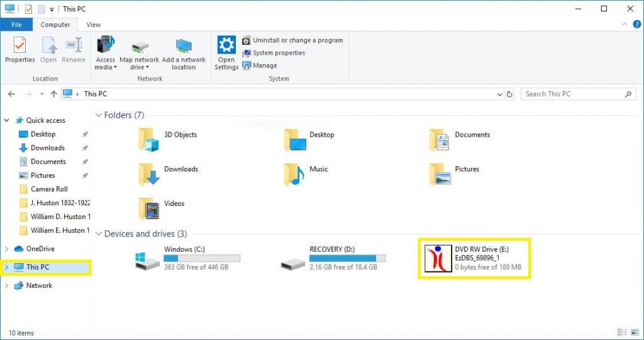Screen dimensions: 644x340
Task: Select the Downloads folder in Folders group
Action: point(168,174)
